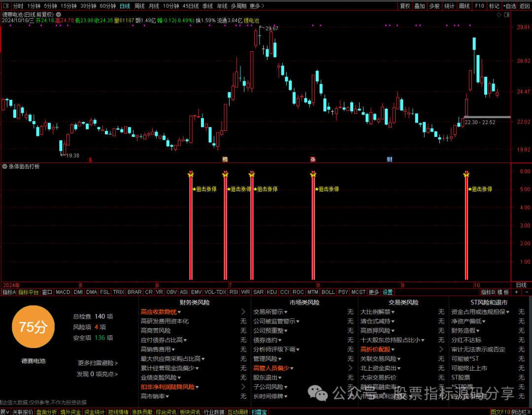Viewport: 532px width, 415px height.
Task: Click the panel toggle icon beside the diamond
Action: [x=506, y=15]
